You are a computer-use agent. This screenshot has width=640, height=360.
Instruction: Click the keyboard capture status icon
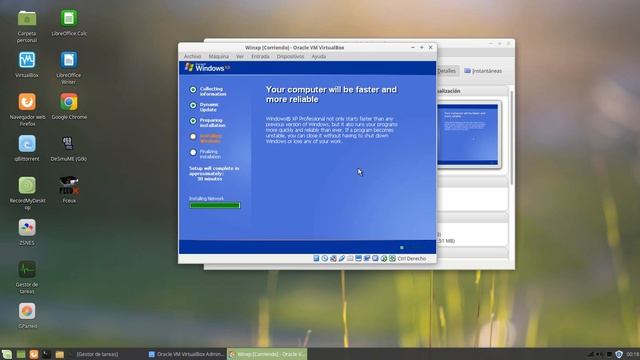coord(392,258)
